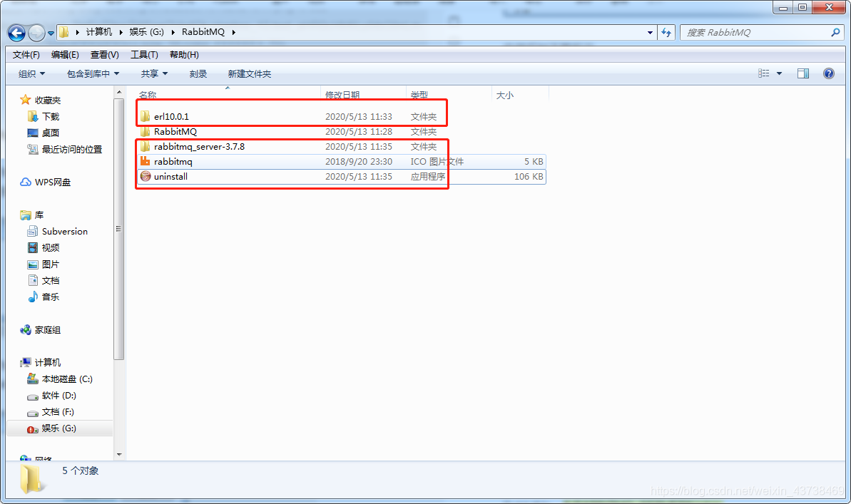851x504 pixels.
Task: Click date 2018/9/20 23:30 of rabbitmq file
Action: coord(358,162)
